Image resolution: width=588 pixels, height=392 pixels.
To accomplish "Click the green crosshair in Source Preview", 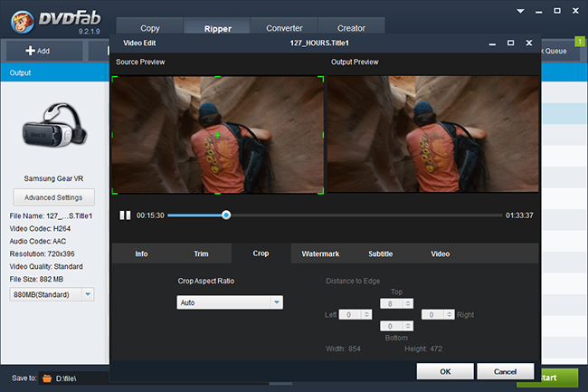I will click(x=217, y=135).
